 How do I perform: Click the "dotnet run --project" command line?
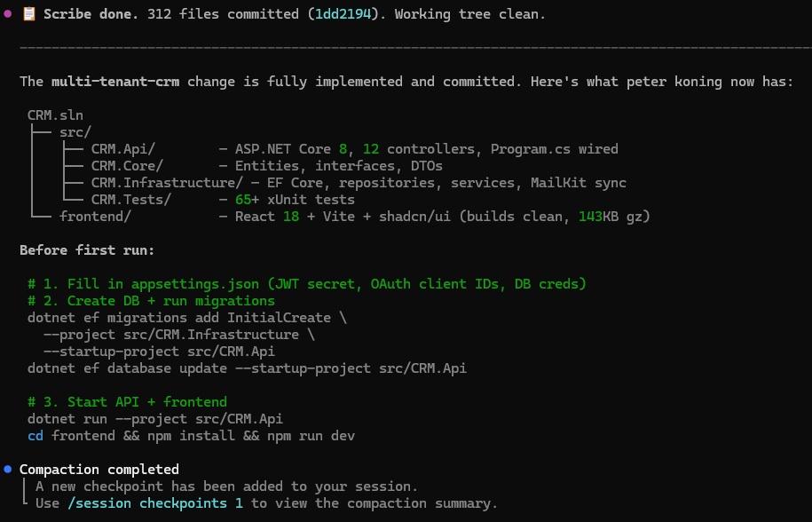tap(155, 419)
